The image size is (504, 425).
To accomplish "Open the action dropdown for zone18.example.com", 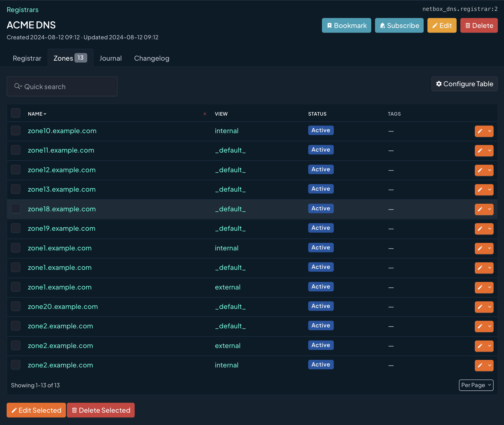I will pyautogui.click(x=490, y=209).
